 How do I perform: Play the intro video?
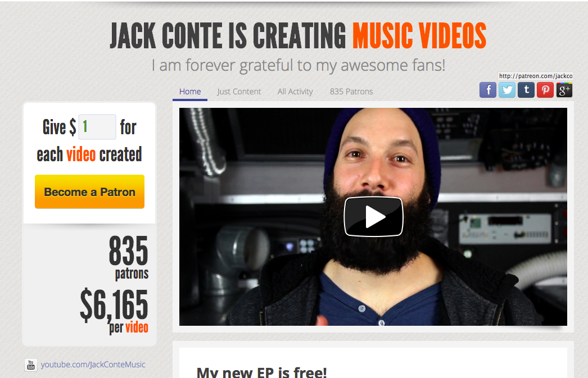(x=373, y=217)
